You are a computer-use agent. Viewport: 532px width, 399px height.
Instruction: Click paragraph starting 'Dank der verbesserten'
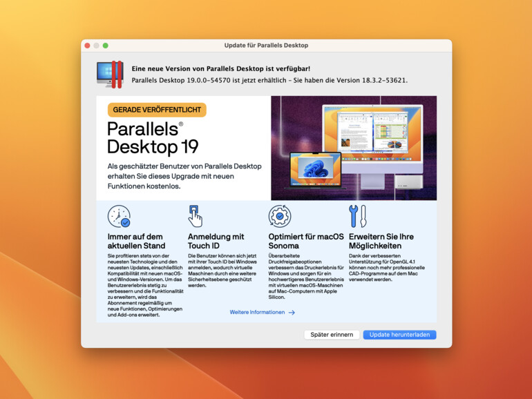[387, 268]
